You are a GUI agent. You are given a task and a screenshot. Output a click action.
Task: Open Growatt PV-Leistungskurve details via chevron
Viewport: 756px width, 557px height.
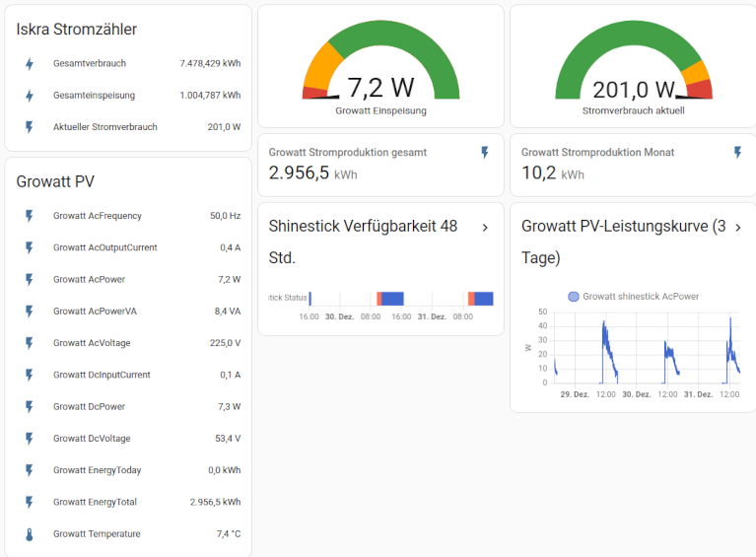(737, 228)
